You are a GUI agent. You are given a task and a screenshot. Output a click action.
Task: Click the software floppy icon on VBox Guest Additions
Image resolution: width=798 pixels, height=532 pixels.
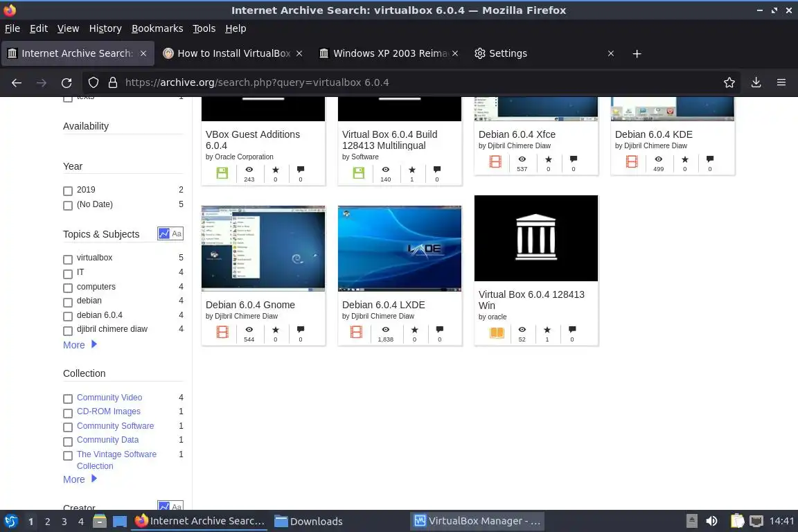[x=222, y=172]
